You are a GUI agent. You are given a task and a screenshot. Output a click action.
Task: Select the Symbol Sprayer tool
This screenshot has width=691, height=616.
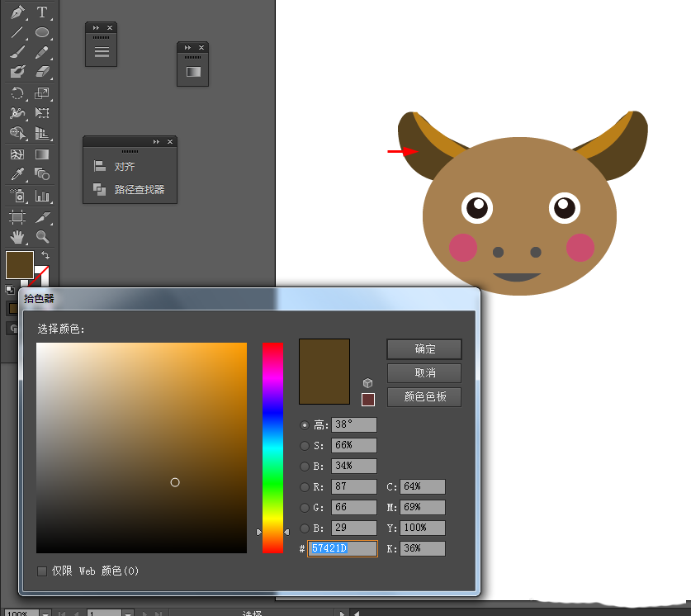point(17,195)
